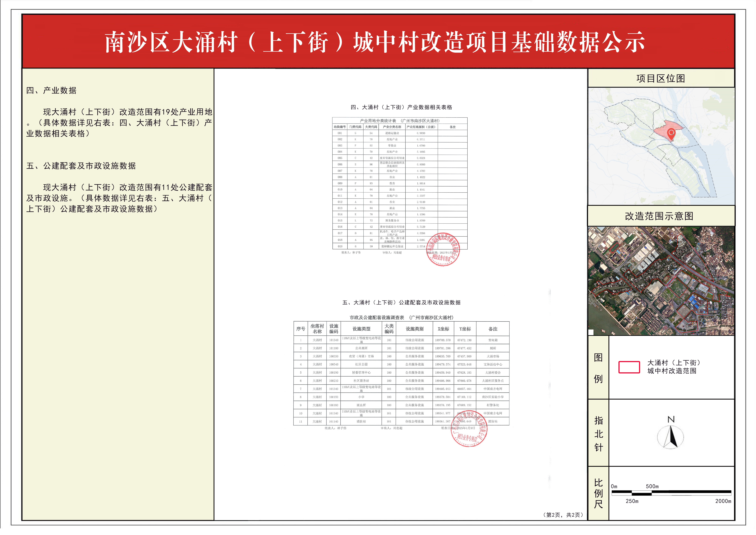Screen dimensions: 756x535
Task: Click the red banner title 南沙区大涌村（上下街）城中村改造项目基础数据公示
Action: (375, 42)
